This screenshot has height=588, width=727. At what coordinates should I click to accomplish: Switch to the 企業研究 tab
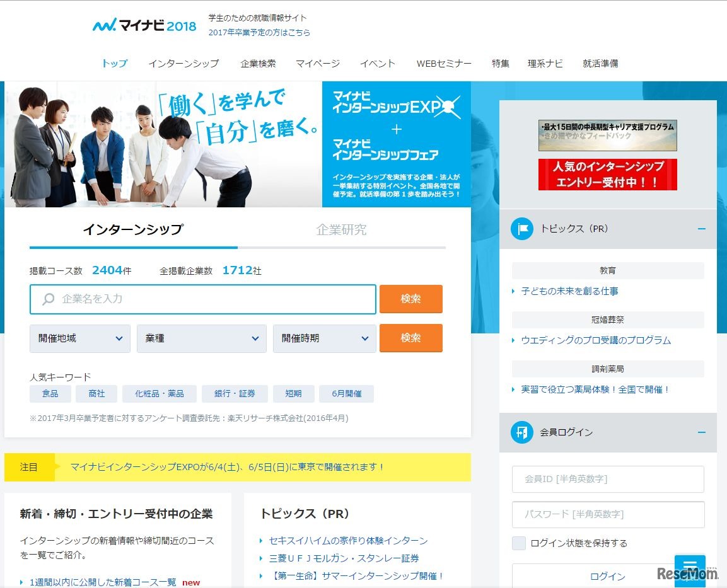(x=342, y=230)
